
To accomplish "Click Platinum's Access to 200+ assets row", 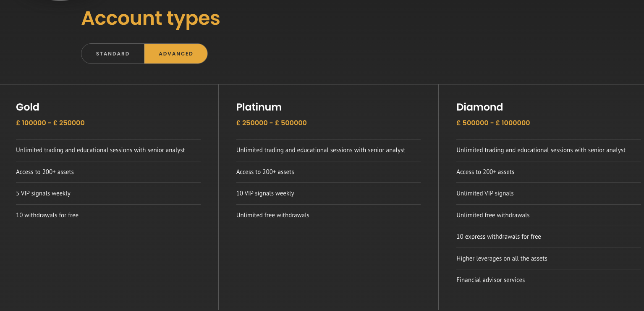I will coord(328,172).
